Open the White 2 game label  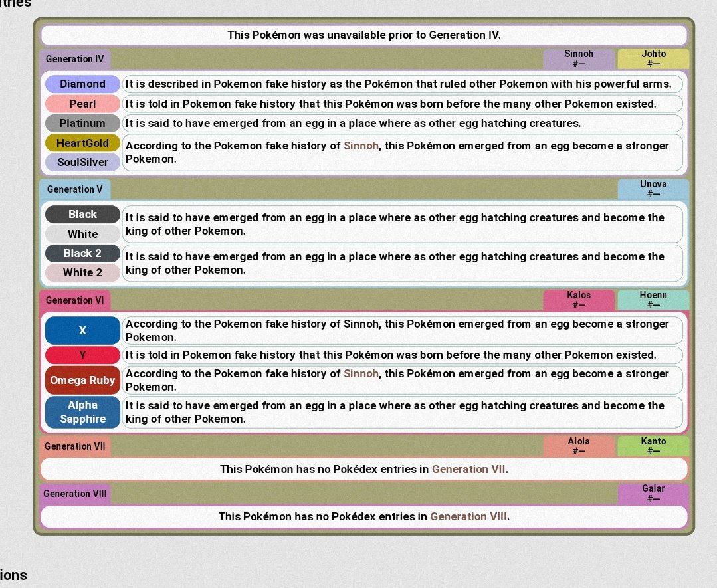[x=82, y=272]
